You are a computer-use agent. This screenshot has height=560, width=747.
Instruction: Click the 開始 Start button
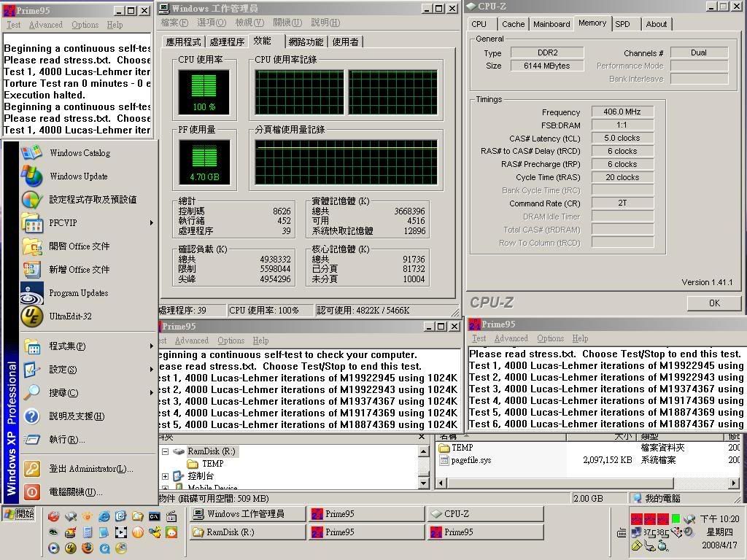[18, 515]
